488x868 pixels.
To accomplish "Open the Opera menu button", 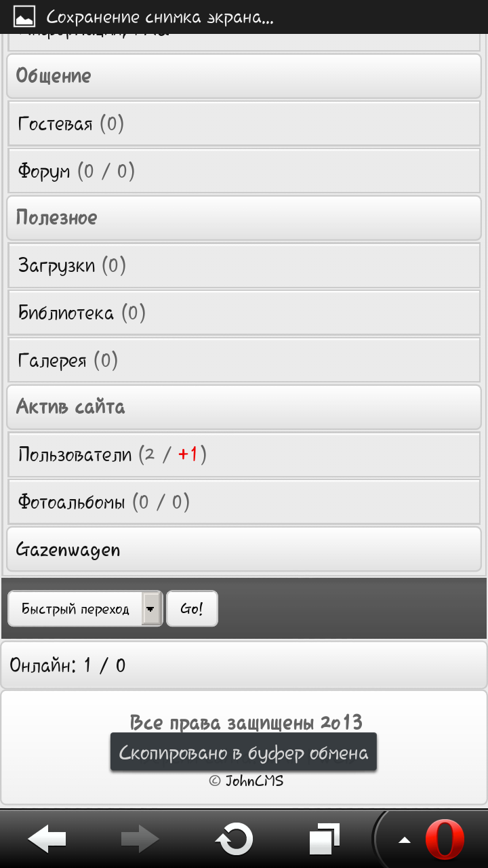I will [x=445, y=840].
